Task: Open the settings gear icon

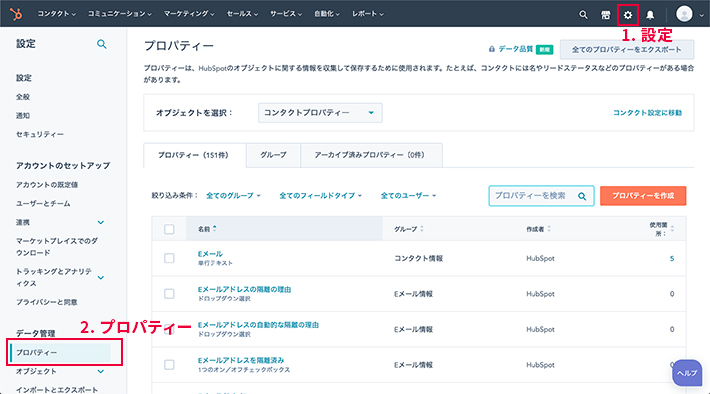Action: [628, 15]
